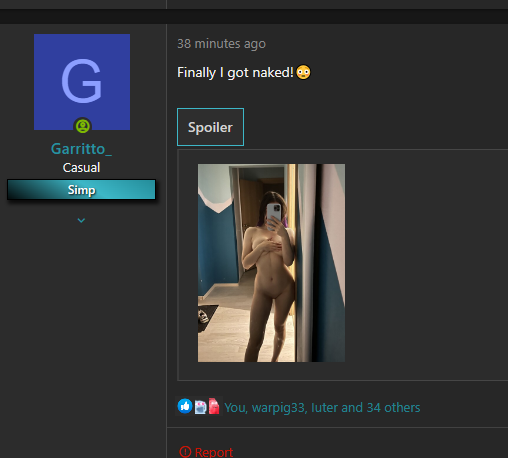Click warpig33 in the reactions summary
Viewport: 508px width, 458px height.
(x=278, y=408)
